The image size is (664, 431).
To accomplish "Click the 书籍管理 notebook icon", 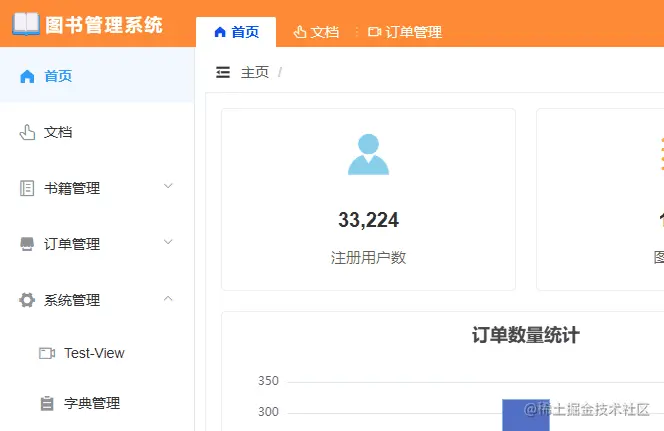I will pyautogui.click(x=27, y=188).
